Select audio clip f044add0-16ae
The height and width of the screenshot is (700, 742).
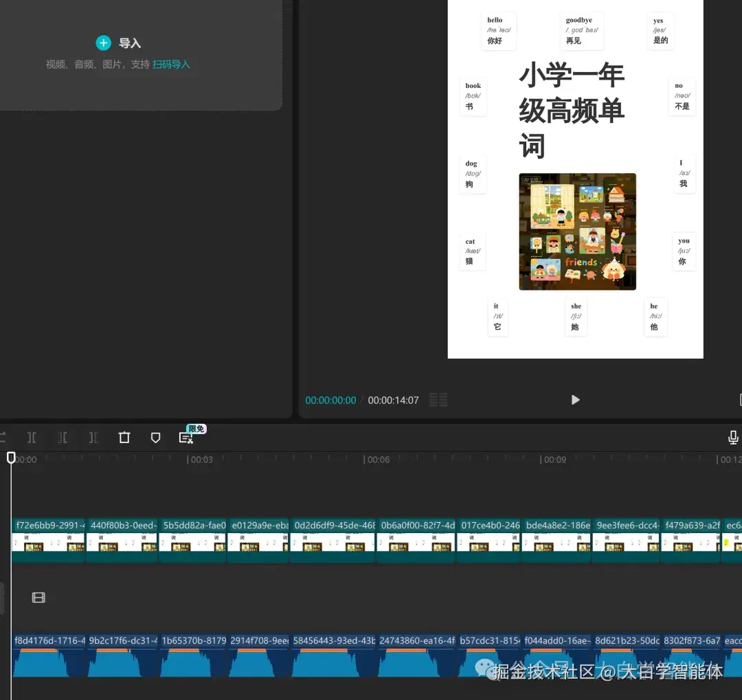(x=556, y=656)
